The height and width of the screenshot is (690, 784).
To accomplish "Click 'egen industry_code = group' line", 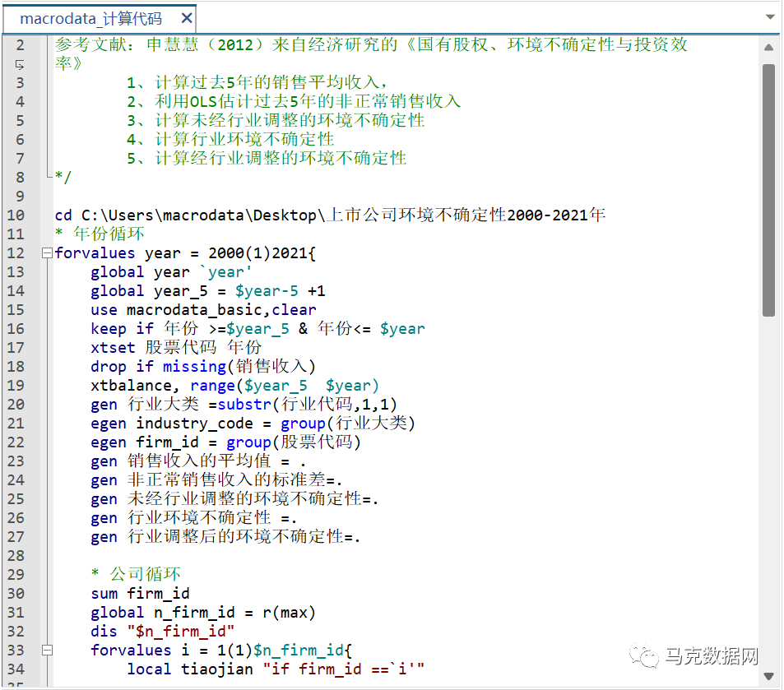I will [x=253, y=423].
